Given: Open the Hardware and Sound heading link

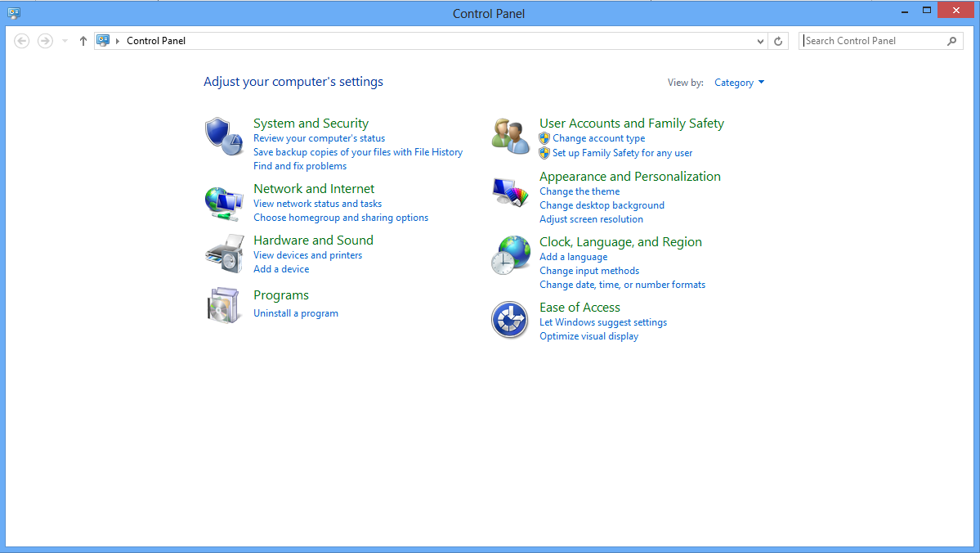Looking at the screenshot, I should tap(313, 241).
